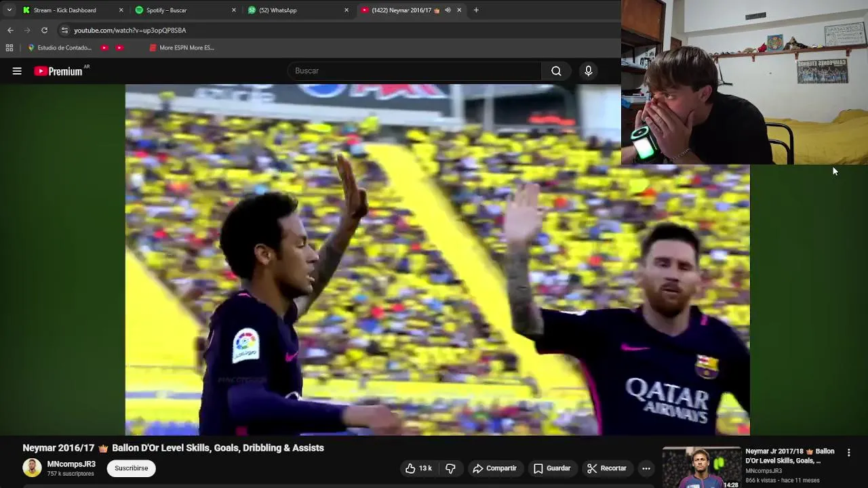The width and height of the screenshot is (868, 488).
Task: Like the video with thumbs up
Action: (x=418, y=468)
